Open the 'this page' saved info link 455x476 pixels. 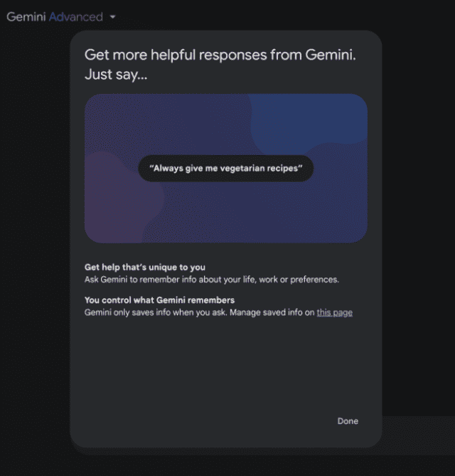click(x=335, y=312)
